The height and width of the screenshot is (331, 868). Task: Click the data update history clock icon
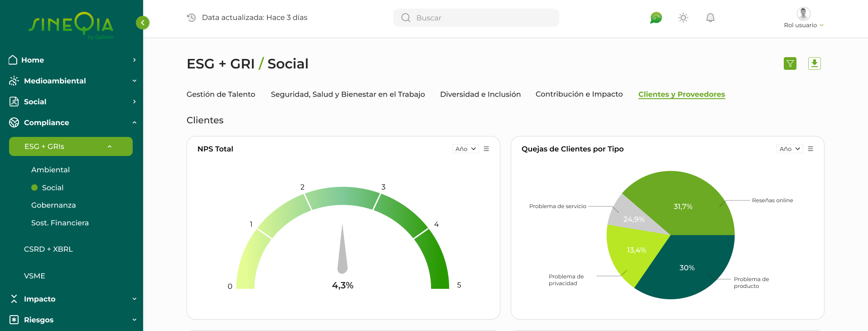pyautogui.click(x=192, y=18)
